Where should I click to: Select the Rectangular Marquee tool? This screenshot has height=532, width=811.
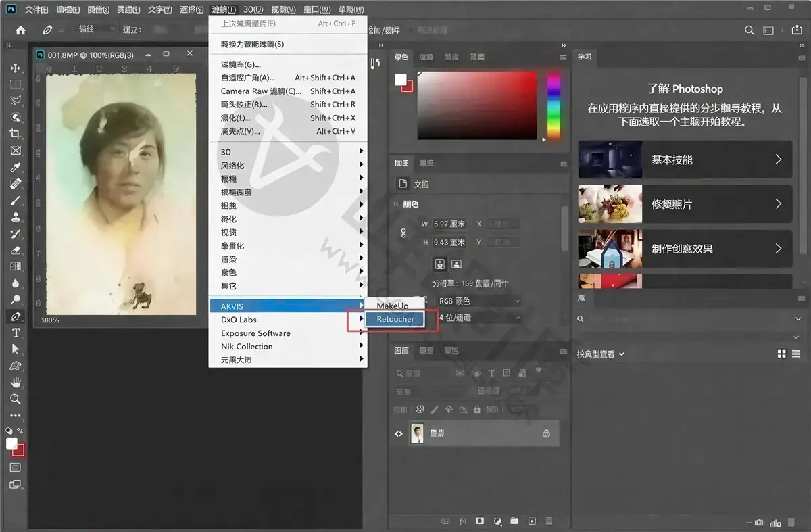(16, 84)
